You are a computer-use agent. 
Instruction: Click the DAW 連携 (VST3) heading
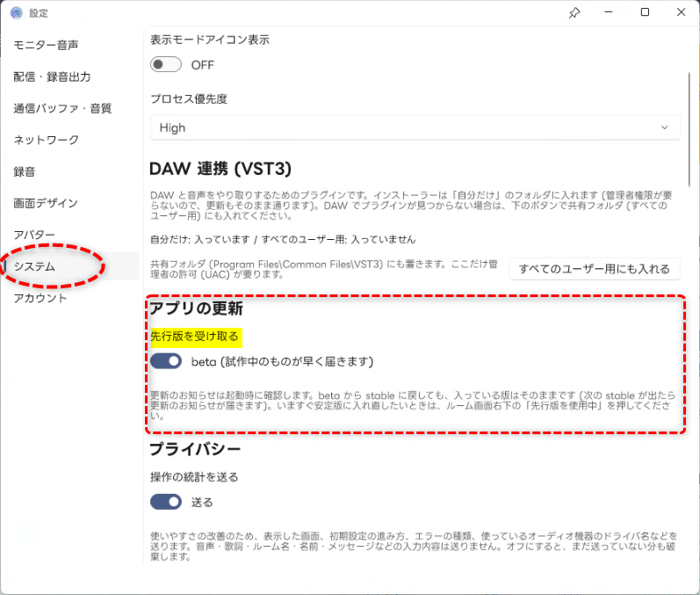pos(220,169)
